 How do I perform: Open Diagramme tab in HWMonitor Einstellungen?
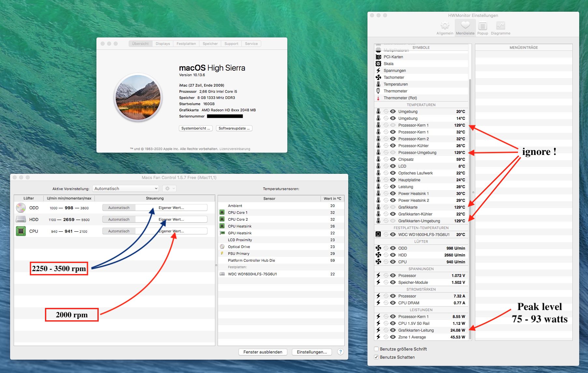[x=501, y=28]
